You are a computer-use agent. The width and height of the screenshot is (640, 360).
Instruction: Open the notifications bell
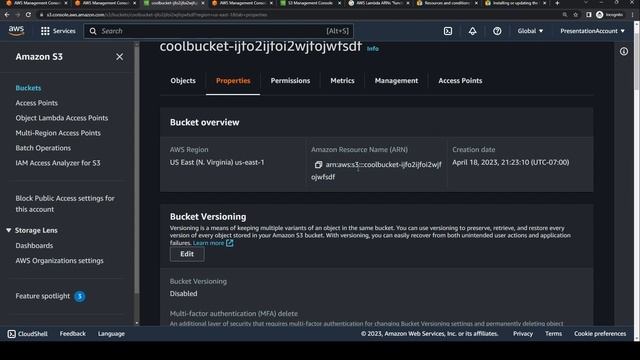point(472,31)
